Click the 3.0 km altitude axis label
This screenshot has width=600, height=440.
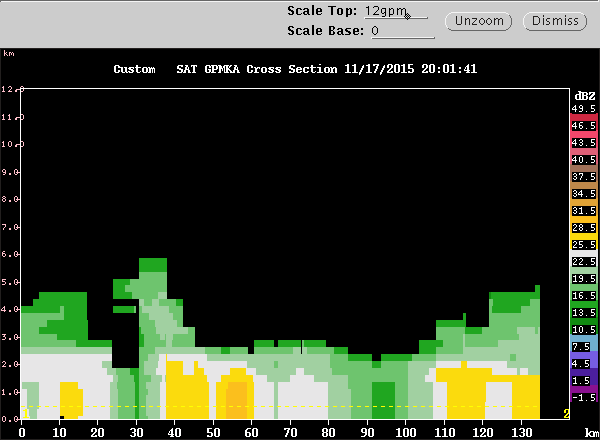[10, 337]
